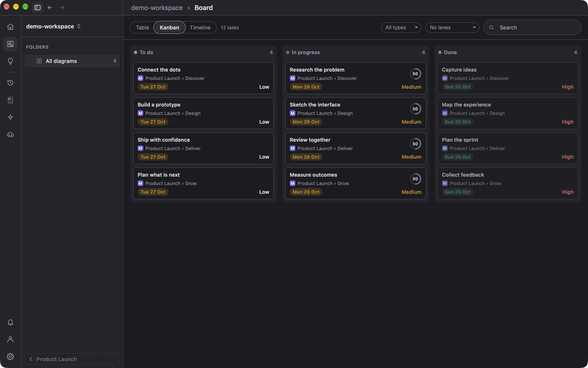Open the Build a prototype card
Screen dimensions: 588x368
pyautogui.click(x=203, y=113)
